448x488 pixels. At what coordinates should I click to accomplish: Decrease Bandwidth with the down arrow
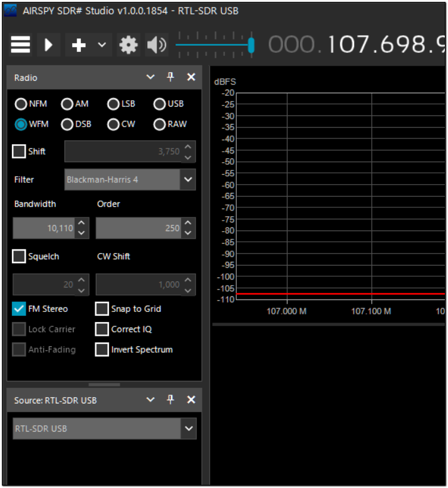[x=81, y=233]
